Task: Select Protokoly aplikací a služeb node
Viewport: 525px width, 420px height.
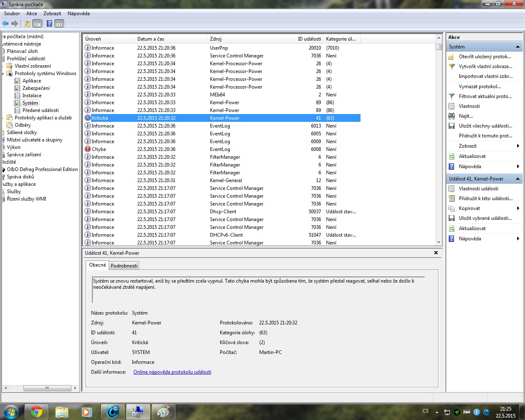Action: coord(43,118)
